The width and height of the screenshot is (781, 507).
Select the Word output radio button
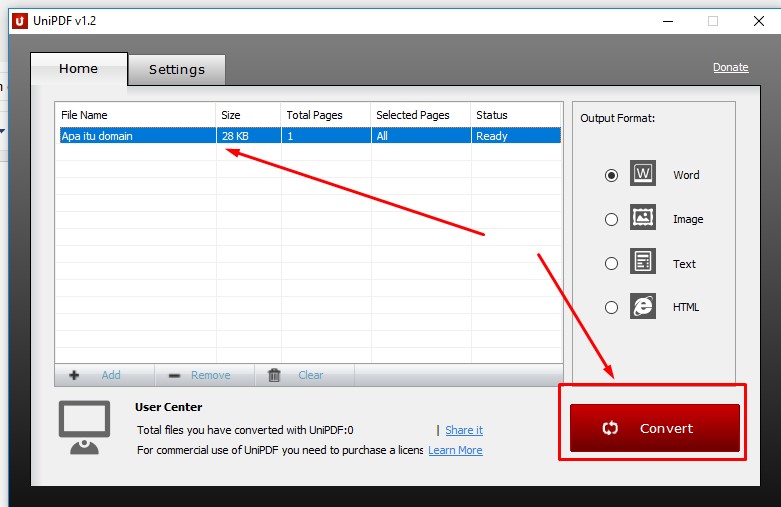(611, 175)
